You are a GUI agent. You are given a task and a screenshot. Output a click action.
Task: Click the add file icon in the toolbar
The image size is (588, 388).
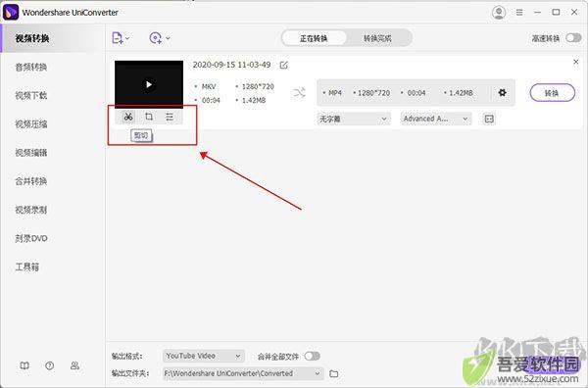click(x=118, y=38)
